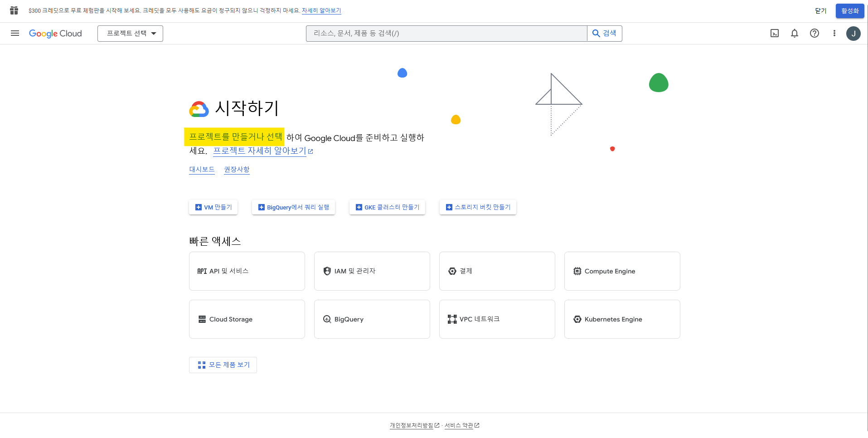Screen dimensions: 868x438
Task: Switch to 대시보드 tab
Action: [x=202, y=169]
